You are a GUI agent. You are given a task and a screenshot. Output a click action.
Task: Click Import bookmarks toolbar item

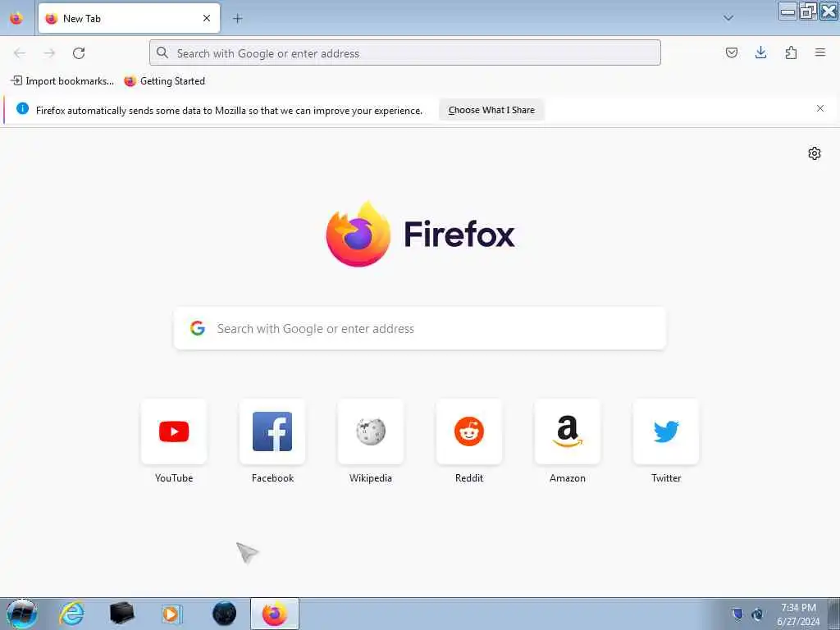point(62,81)
